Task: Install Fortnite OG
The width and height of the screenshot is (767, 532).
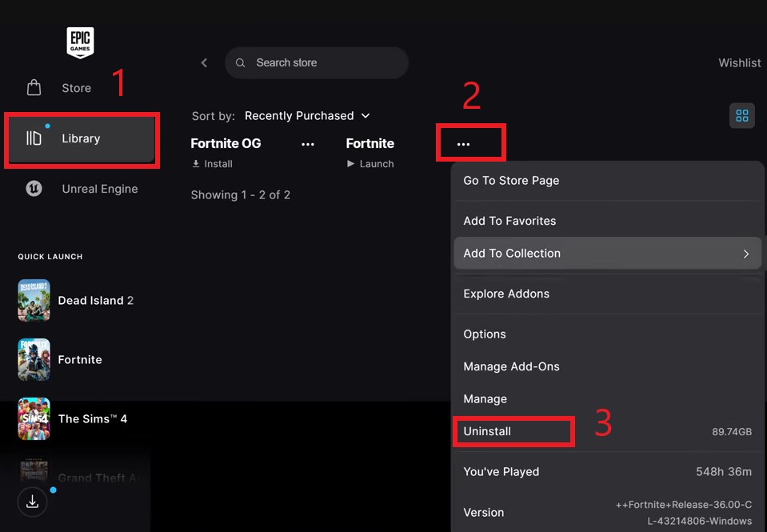Action: pyautogui.click(x=212, y=164)
